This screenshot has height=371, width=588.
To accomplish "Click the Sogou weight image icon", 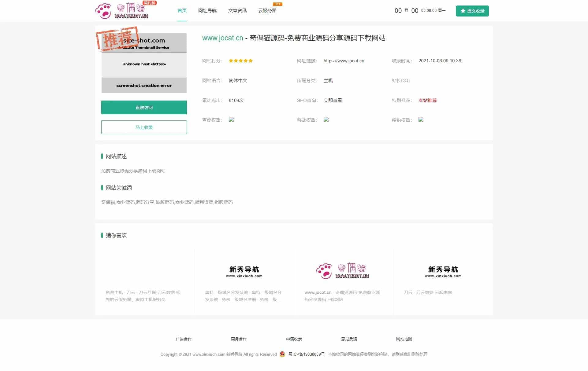I will click(421, 119).
